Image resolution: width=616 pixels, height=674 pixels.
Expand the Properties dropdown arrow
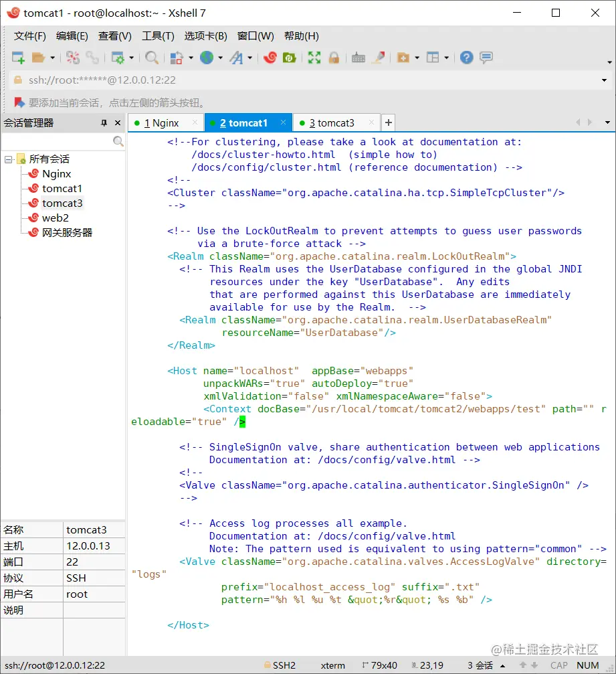[132, 58]
